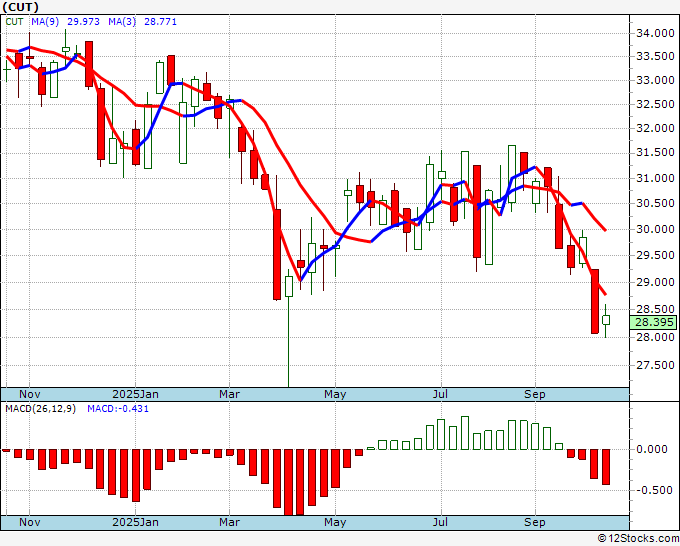Screen dimensions: 680x546
Task: Click the 30.500 price axis label
Action: click(655, 203)
